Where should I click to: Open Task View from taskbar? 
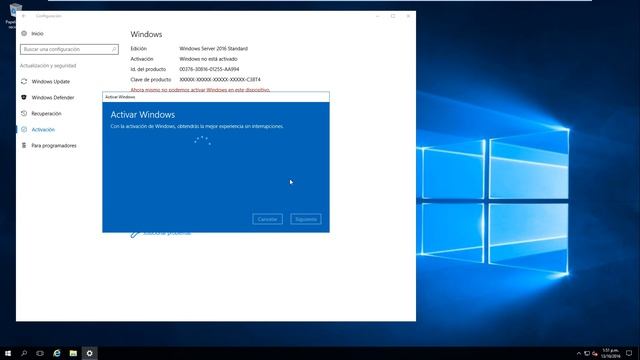(40, 353)
